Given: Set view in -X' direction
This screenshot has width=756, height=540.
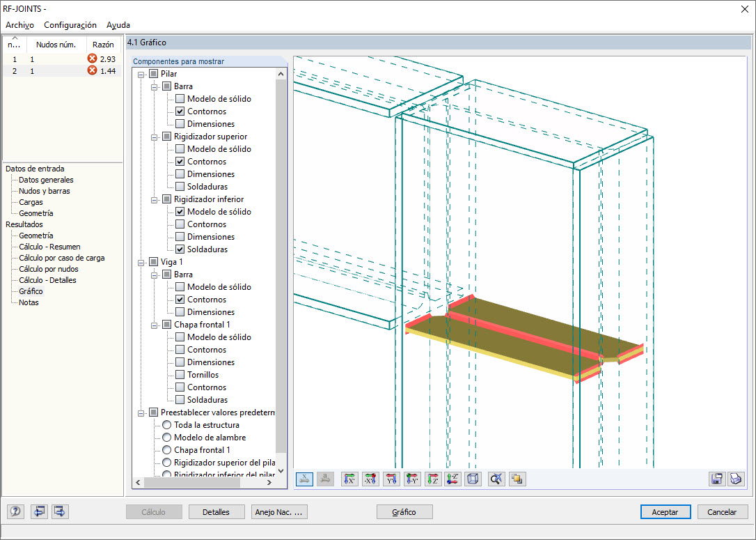Looking at the screenshot, I should 370,479.
